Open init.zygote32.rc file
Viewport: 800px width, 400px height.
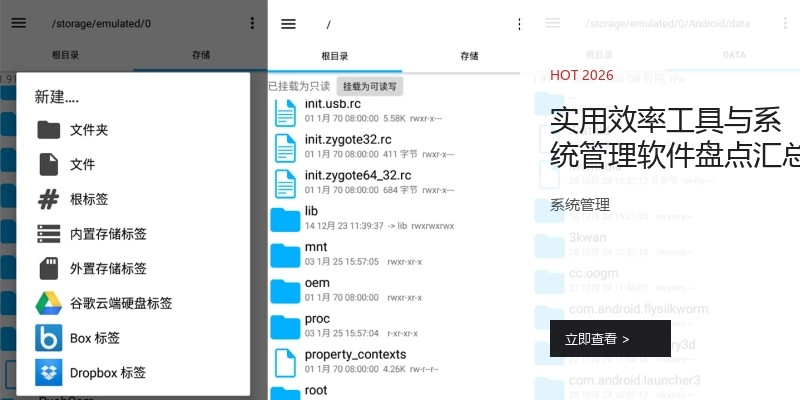(394, 146)
